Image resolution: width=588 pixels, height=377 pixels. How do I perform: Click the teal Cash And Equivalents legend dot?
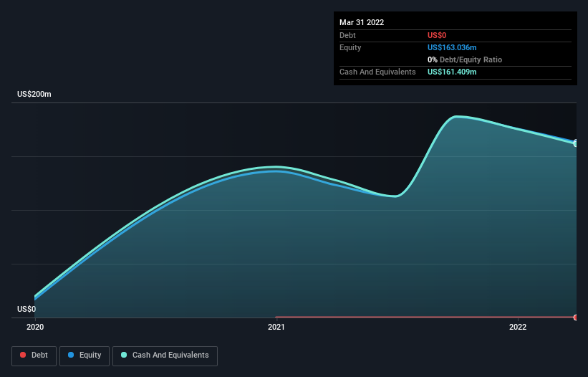pyautogui.click(x=124, y=355)
